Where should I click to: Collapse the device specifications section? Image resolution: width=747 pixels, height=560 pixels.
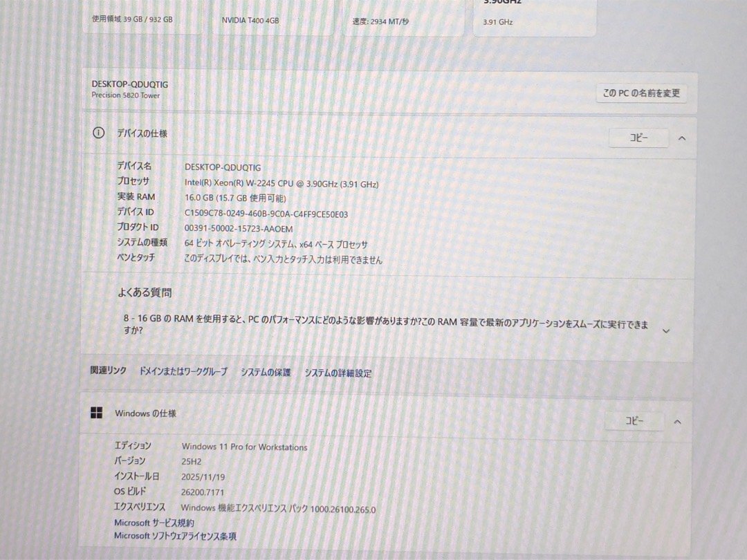point(682,138)
